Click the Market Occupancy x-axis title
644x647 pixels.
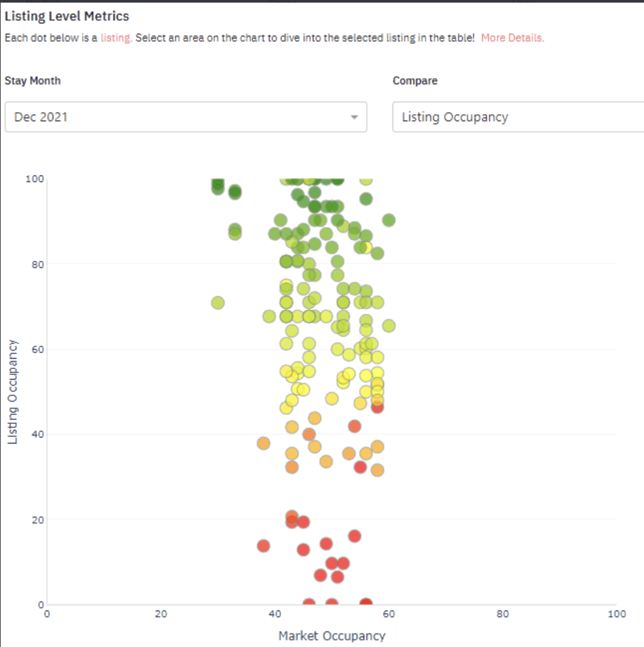332,636
